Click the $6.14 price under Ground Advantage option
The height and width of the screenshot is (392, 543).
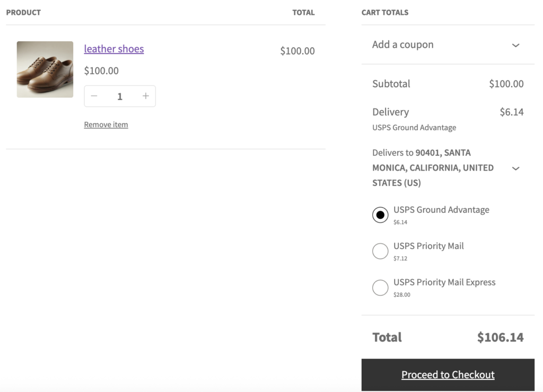pos(400,222)
